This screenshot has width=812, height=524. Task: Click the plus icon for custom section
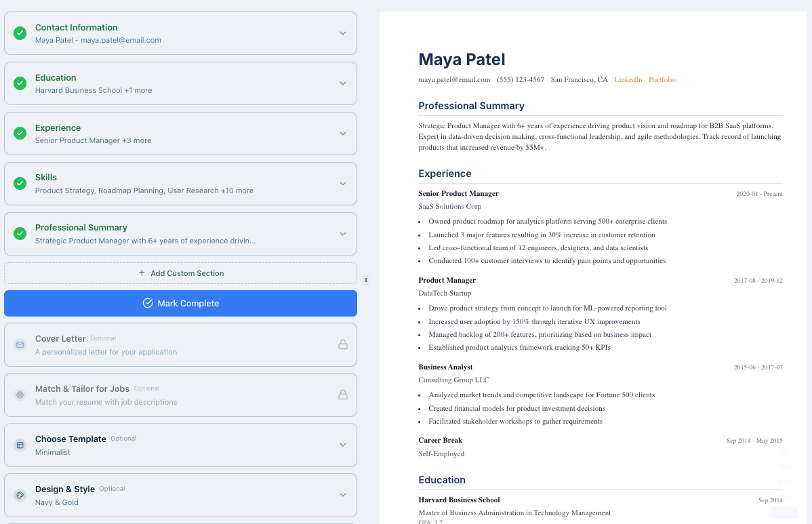(142, 273)
